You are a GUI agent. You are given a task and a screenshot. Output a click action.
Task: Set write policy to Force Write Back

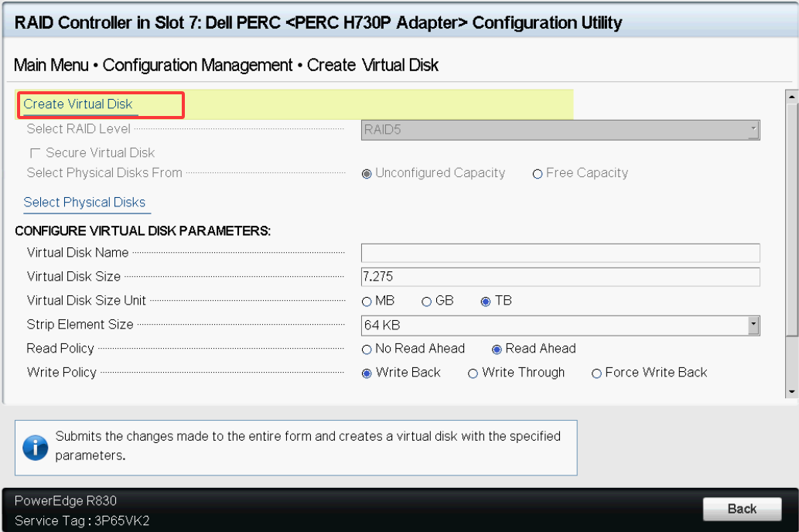[596, 373]
